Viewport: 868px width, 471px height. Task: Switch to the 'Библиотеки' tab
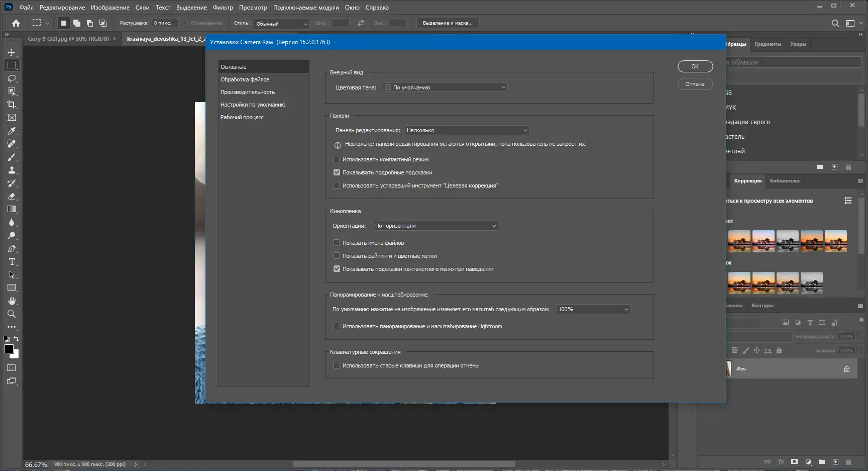pyautogui.click(x=785, y=181)
